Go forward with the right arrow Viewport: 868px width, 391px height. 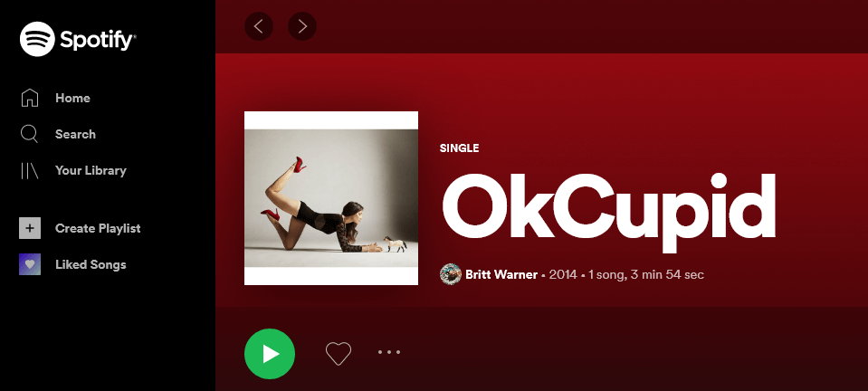click(x=302, y=26)
